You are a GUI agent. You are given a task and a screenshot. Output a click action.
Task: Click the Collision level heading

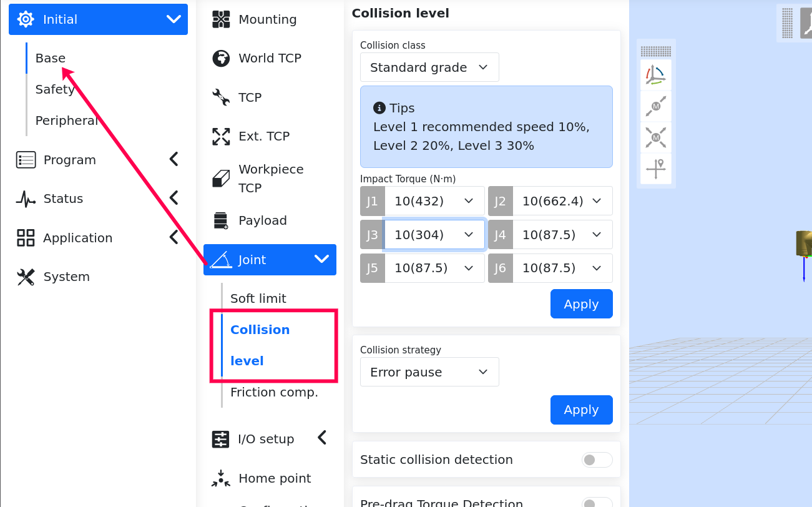click(x=401, y=13)
